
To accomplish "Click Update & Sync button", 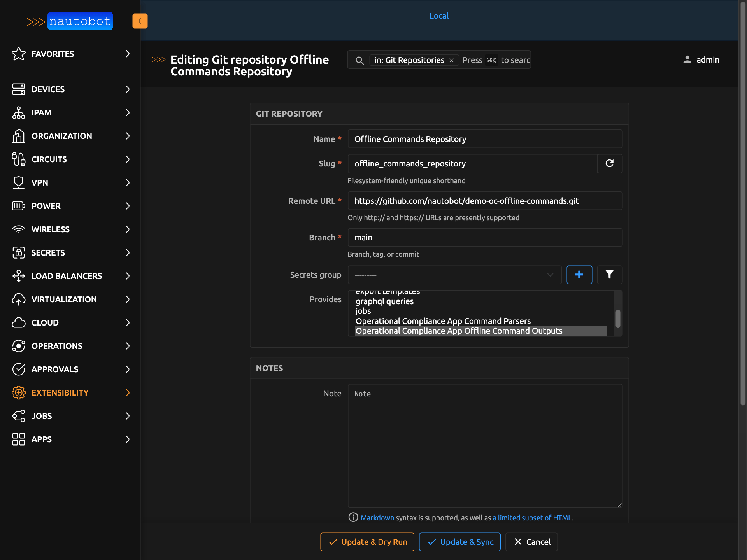I will pyautogui.click(x=460, y=542).
